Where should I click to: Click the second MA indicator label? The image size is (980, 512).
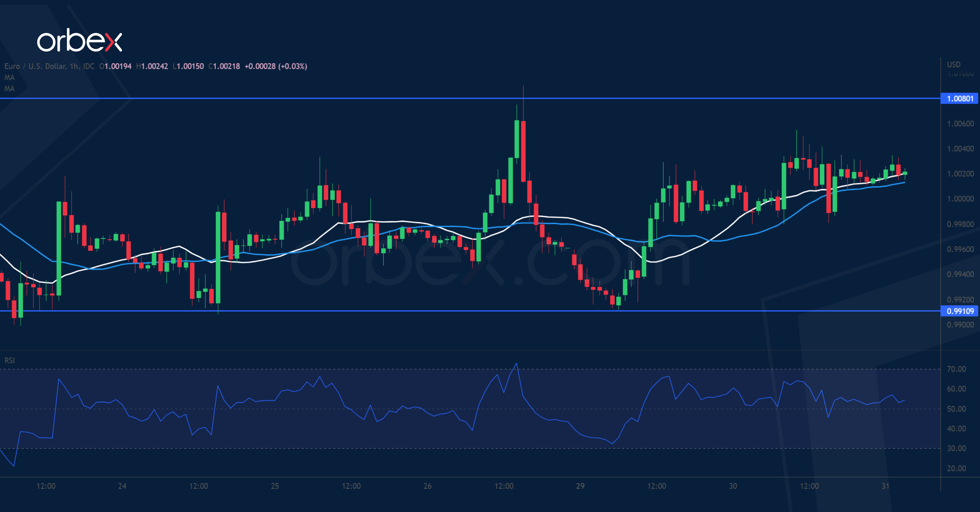(x=9, y=89)
